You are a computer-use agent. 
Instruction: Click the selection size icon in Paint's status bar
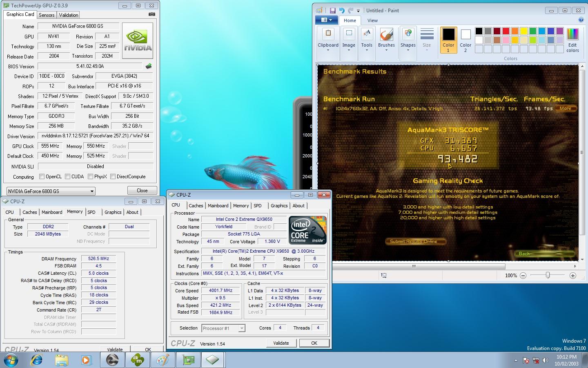(x=384, y=276)
